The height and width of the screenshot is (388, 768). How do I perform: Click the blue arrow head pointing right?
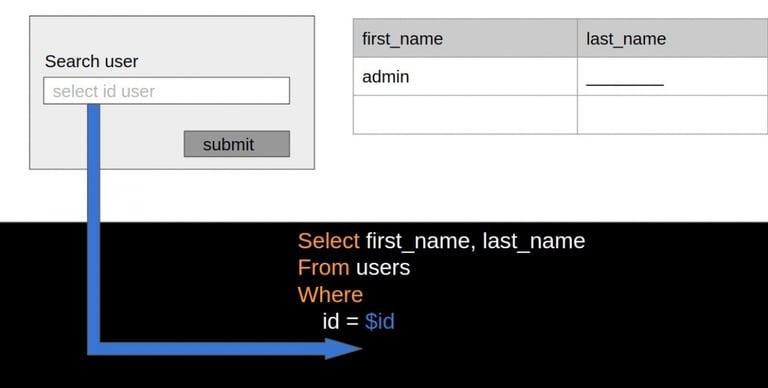click(x=343, y=348)
